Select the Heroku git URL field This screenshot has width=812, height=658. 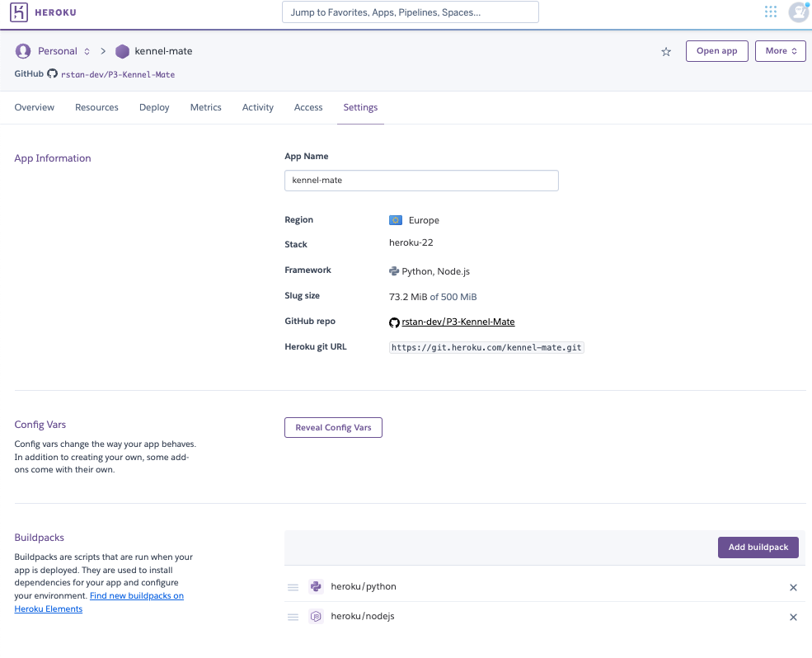(x=486, y=348)
